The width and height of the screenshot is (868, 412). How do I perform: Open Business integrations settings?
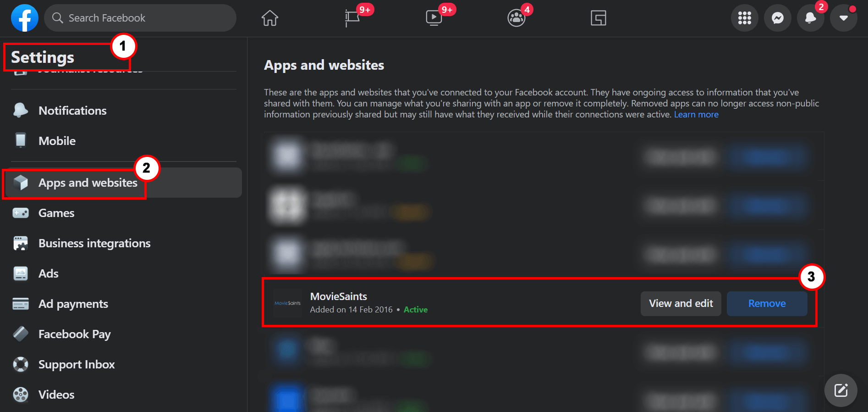(x=94, y=243)
